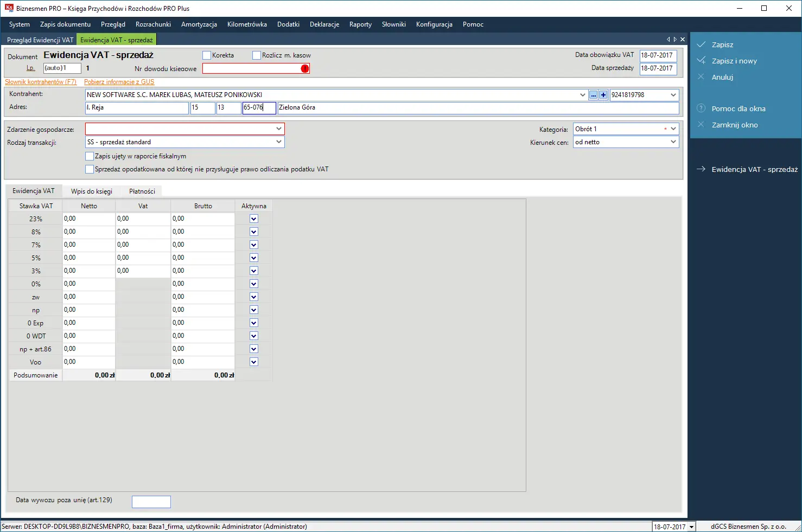
Task: Open the Deklaracje menu
Action: pyautogui.click(x=324, y=24)
